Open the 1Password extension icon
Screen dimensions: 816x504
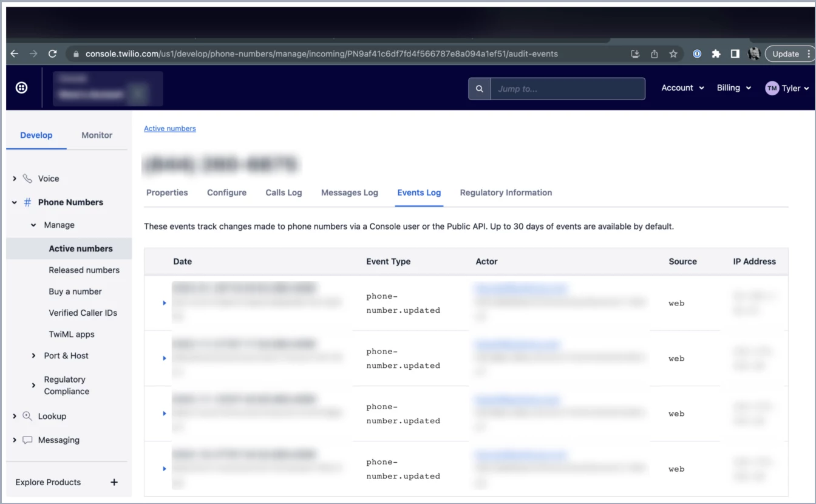point(697,54)
